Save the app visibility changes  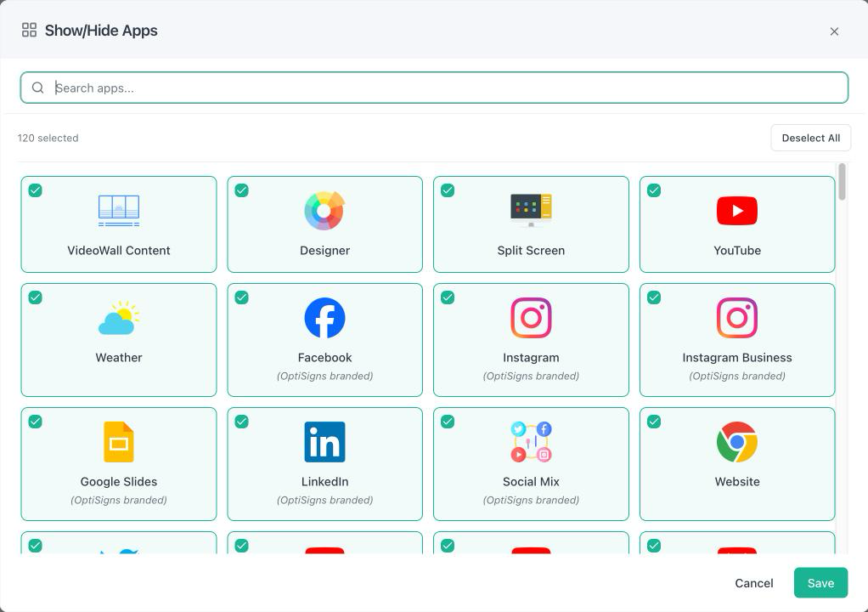click(x=820, y=582)
